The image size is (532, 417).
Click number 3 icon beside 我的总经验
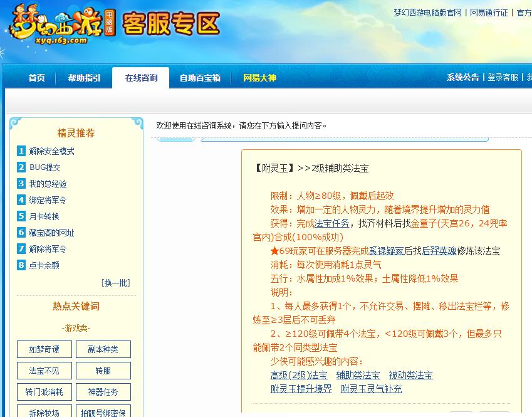tap(21, 183)
